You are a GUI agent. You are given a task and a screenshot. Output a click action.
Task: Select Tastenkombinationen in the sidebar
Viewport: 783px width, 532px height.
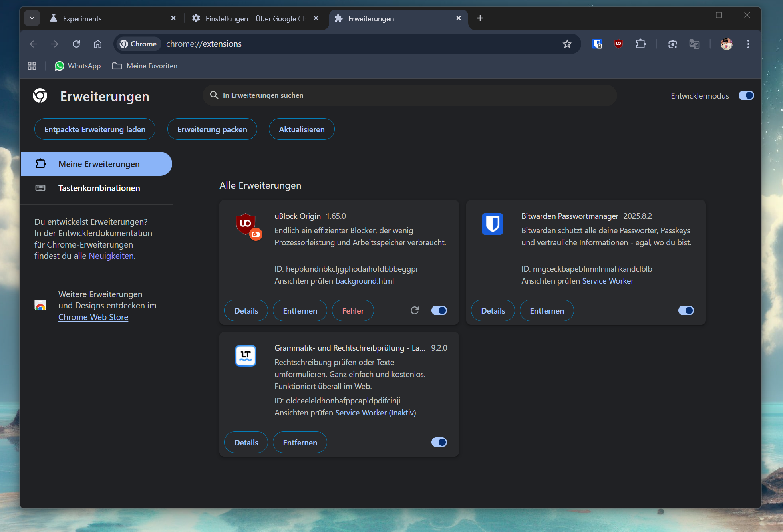click(99, 188)
